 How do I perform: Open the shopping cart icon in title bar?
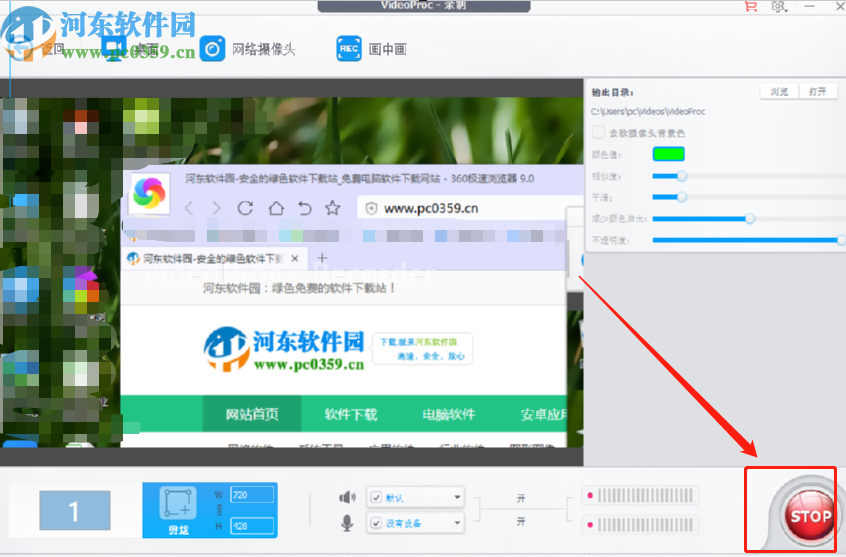751,6
